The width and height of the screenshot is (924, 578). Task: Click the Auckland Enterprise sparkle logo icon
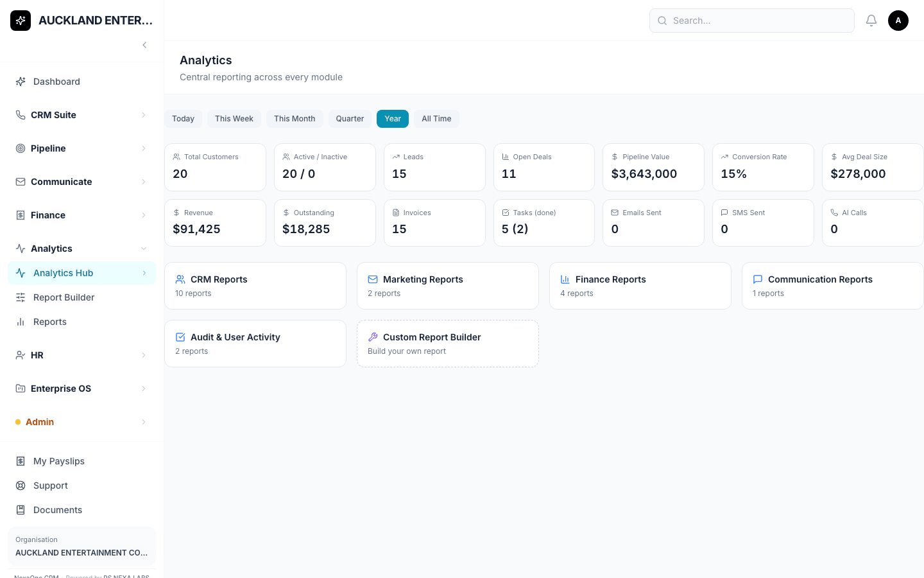tap(21, 21)
